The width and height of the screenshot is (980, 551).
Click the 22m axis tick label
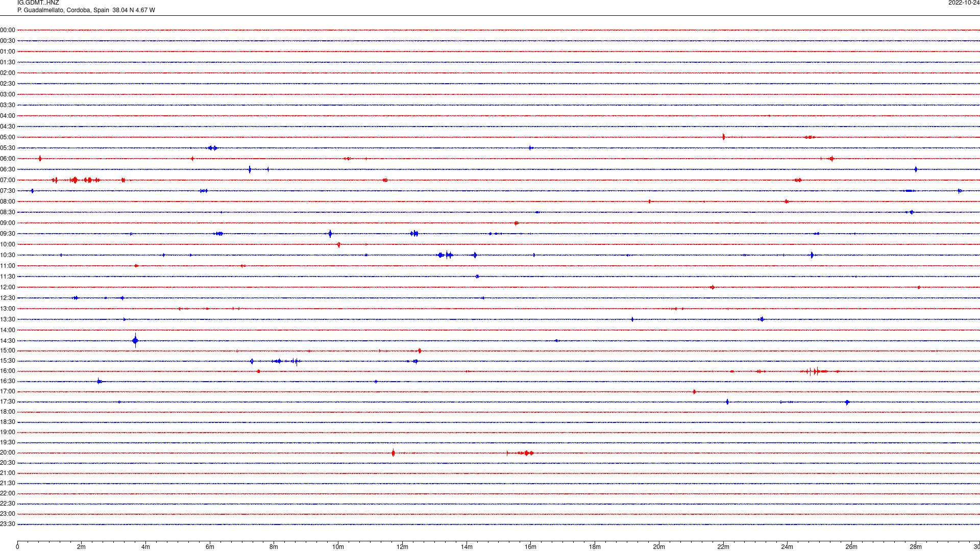723,547
